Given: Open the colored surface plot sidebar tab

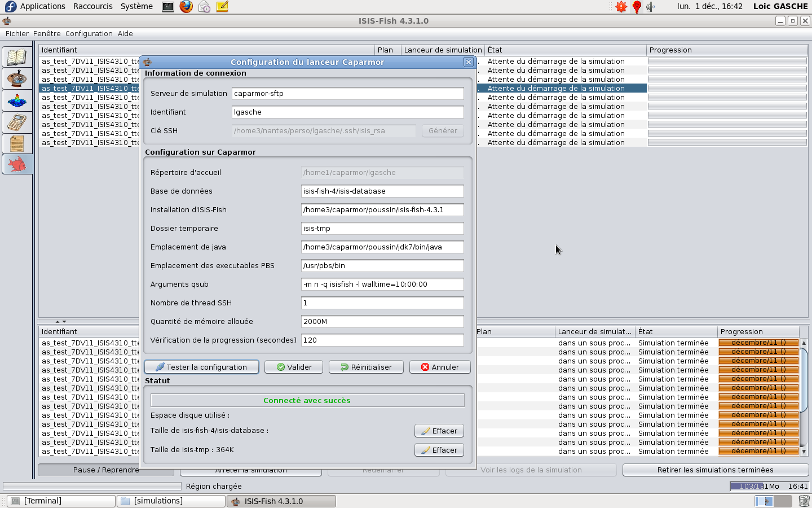Looking at the screenshot, I should [17, 100].
